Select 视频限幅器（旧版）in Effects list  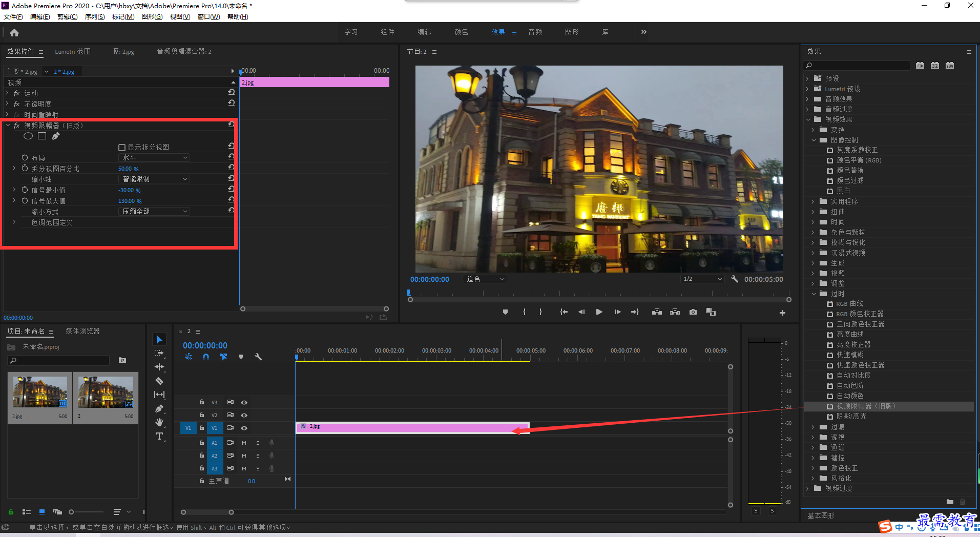pyautogui.click(x=889, y=406)
